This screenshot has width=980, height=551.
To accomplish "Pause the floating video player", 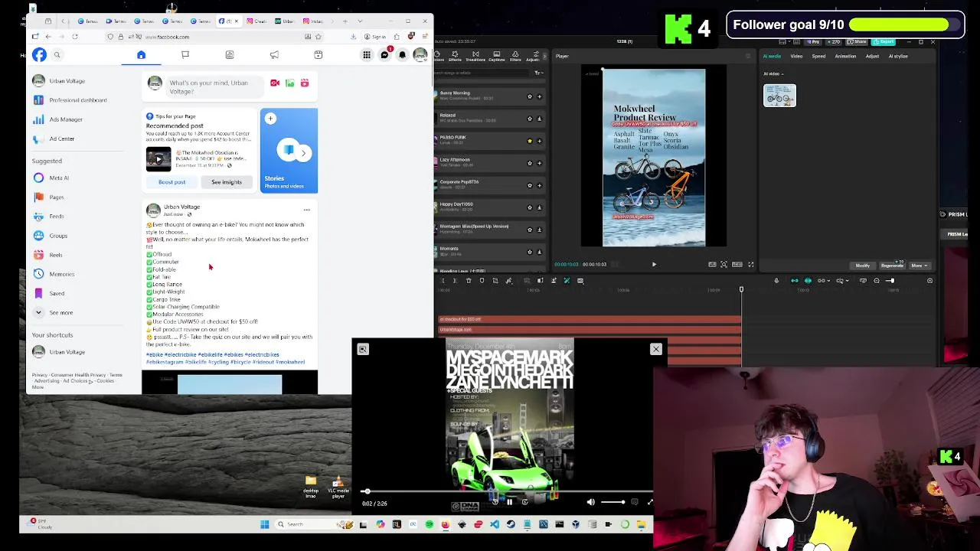I will click(x=509, y=503).
